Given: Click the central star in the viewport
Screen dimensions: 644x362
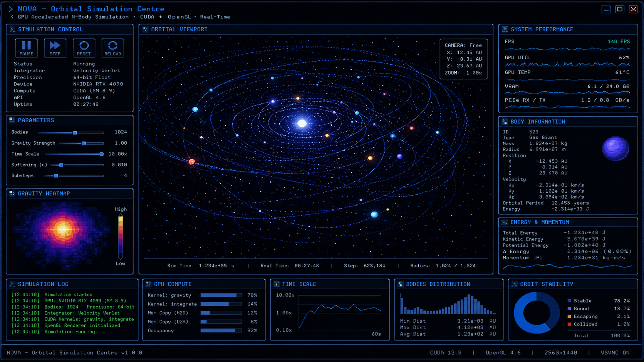Looking at the screenshot, I should pyautogui.click(x=302, y=123).
